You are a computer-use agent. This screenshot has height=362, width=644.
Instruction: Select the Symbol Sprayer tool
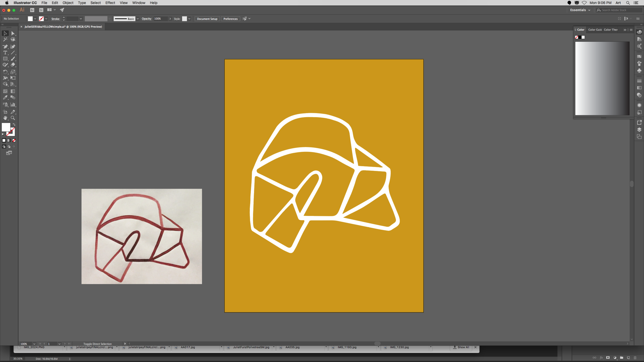coord(5,105)
